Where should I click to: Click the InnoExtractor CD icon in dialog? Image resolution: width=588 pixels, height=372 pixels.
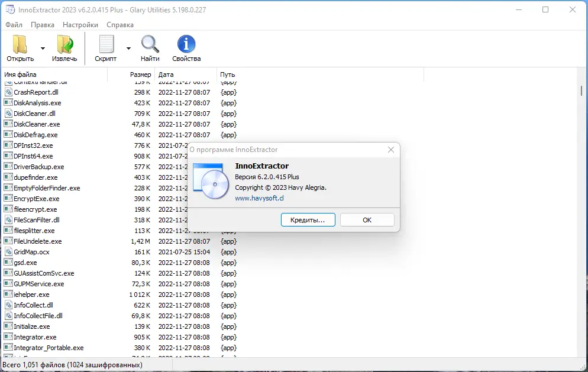click(x=211, y=181)
